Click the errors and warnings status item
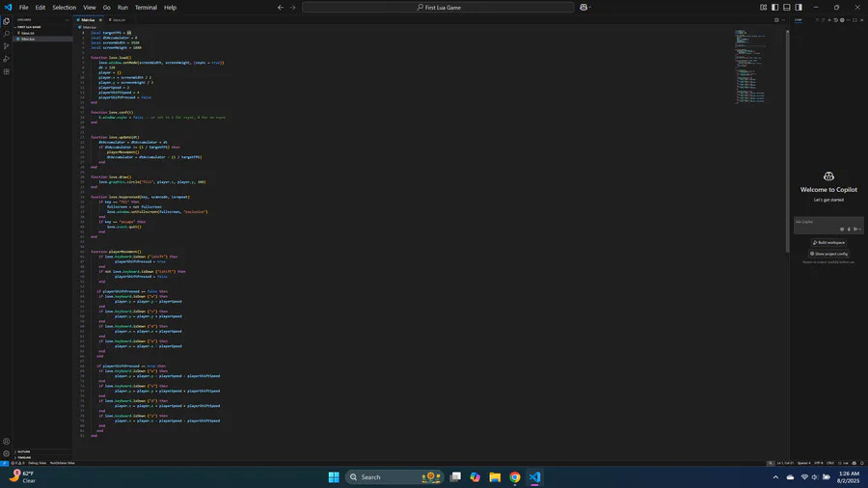The image size is (868, 488). pyautogui.click(x=17, y=463)
